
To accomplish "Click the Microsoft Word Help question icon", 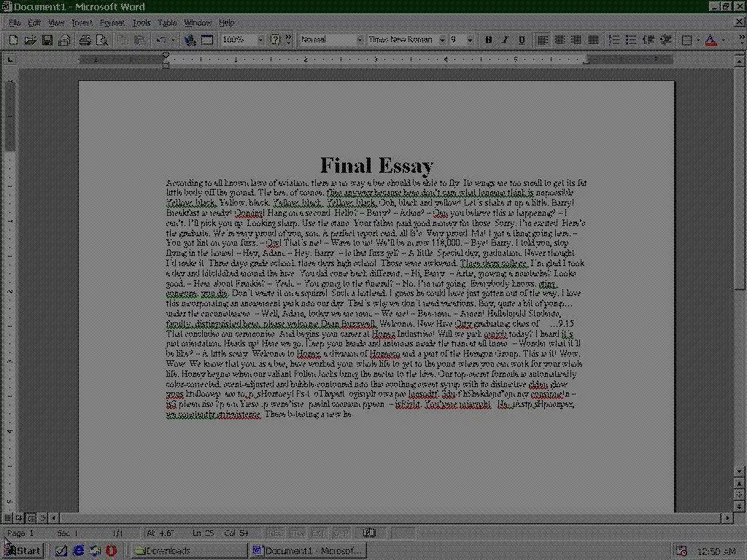I will point(275,40).
